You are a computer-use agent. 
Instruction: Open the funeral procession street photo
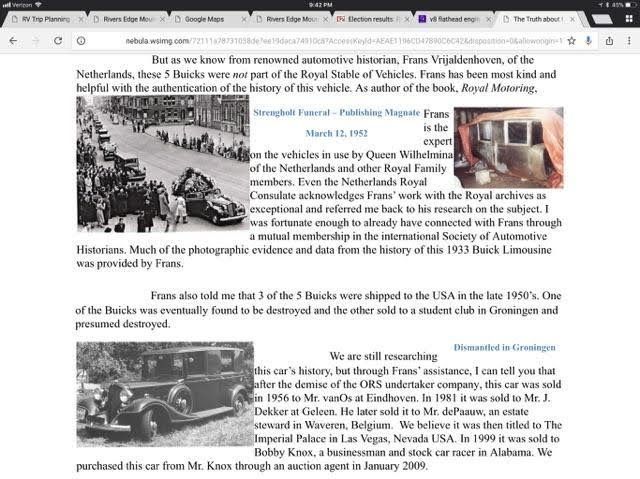click(x=163, y=164)
